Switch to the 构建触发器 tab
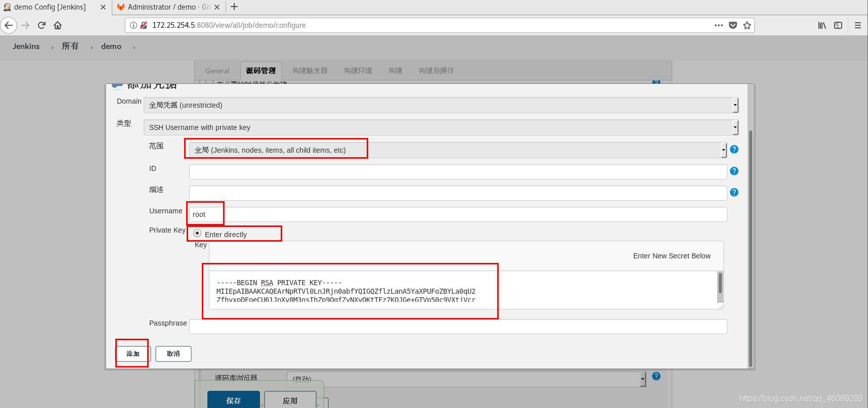Screen dimensions: 868x408 point(310,71)
